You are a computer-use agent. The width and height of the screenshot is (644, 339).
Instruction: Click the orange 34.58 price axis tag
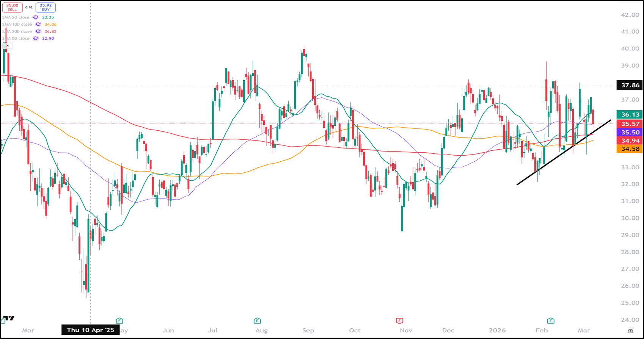[630, 149]
